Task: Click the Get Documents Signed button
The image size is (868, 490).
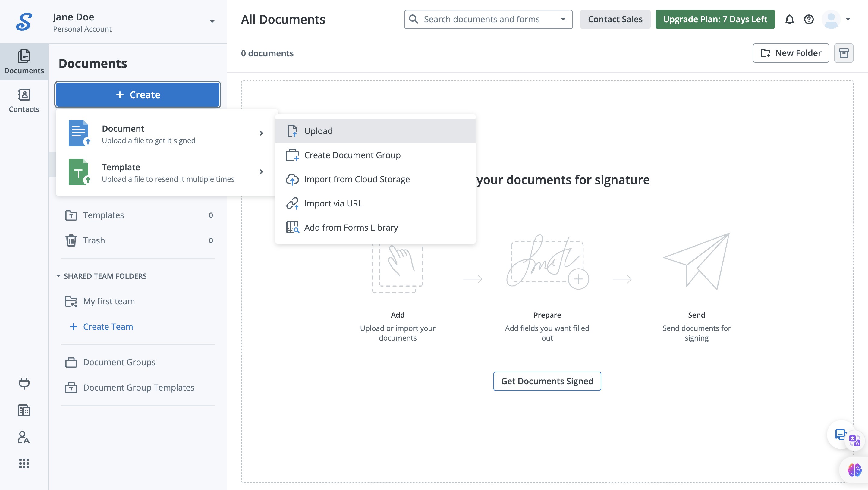Action: click(547, 381)
